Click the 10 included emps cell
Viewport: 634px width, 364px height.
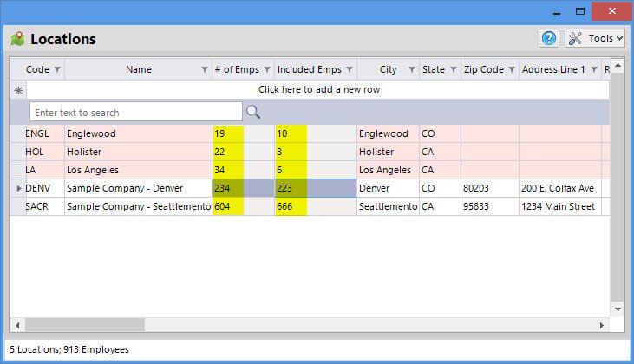click(x=316, y=133)
